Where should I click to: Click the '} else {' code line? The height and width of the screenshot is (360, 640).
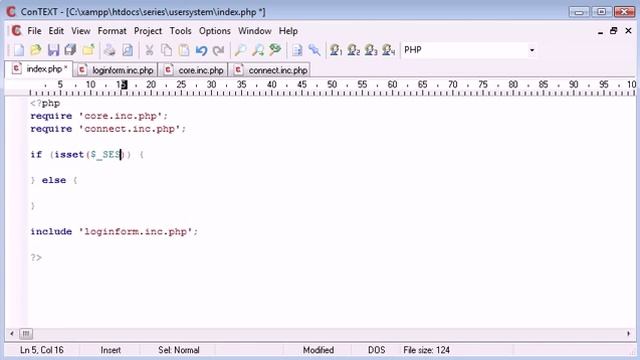[x=54, y=180]
